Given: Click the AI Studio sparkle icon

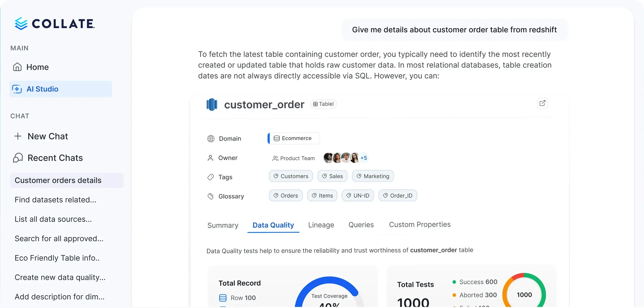Looking at the screenshot, I should click(17, 89).
